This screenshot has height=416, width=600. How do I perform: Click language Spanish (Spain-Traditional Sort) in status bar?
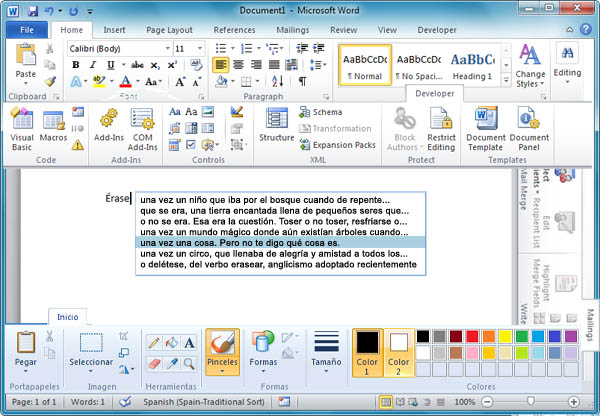coord(204,402)
